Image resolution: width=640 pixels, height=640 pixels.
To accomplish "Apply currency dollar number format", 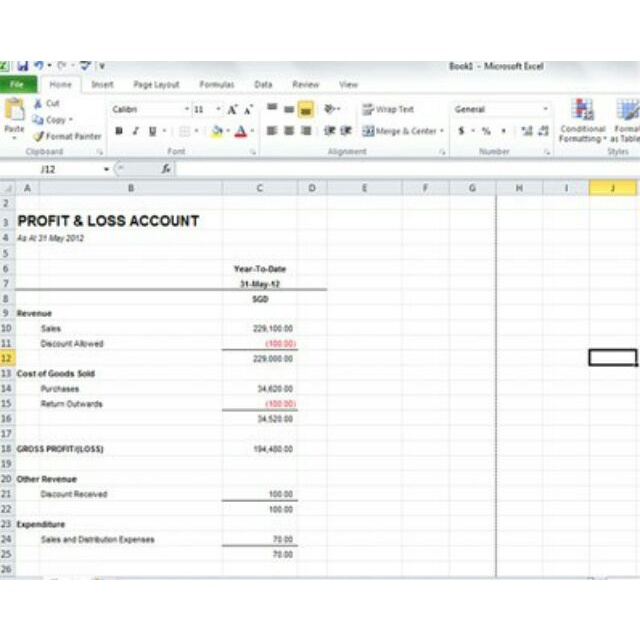I will 461,131.
